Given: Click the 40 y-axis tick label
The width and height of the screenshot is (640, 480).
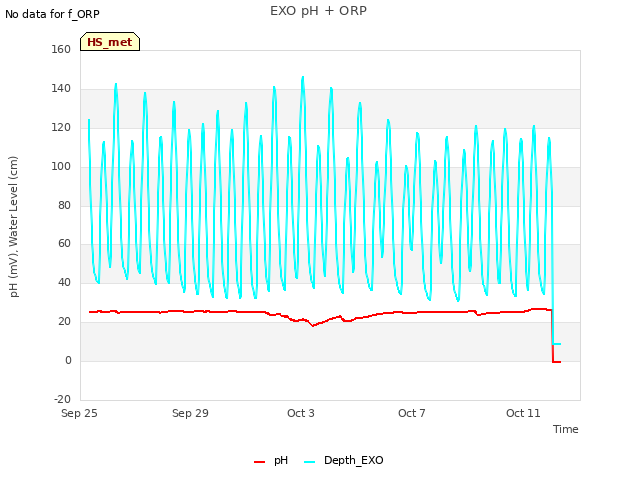Looking at the screenshot, I should (64, 282).
